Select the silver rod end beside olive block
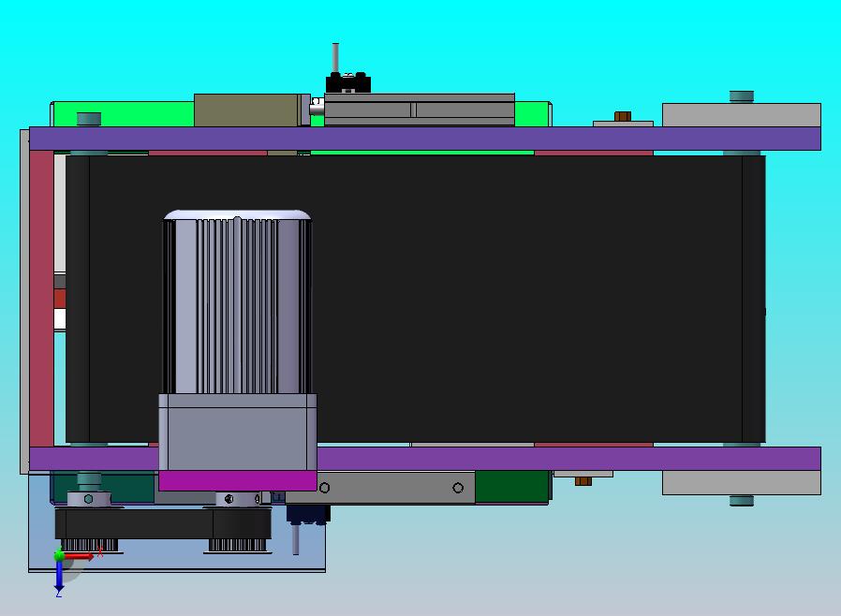The image size is (841, 616). 317,109
